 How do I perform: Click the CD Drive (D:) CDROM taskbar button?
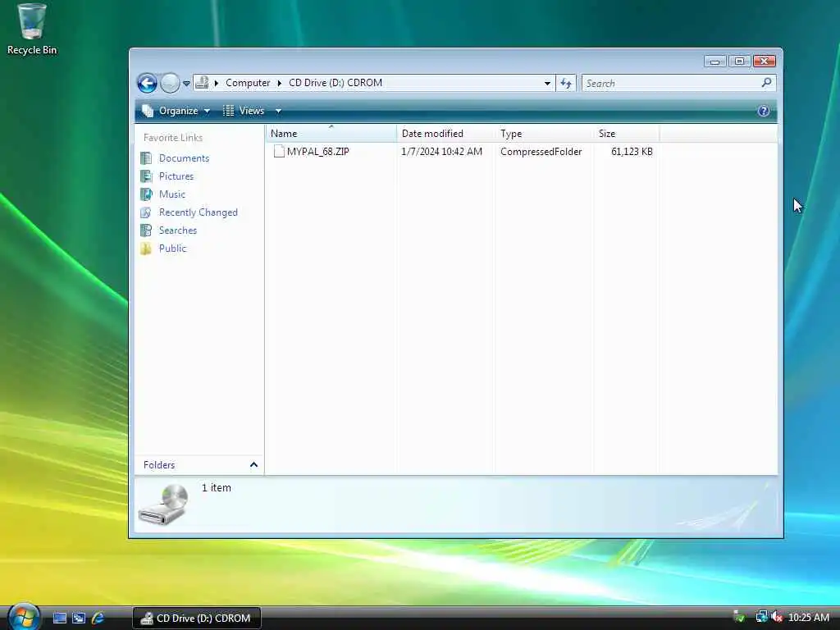197,619
